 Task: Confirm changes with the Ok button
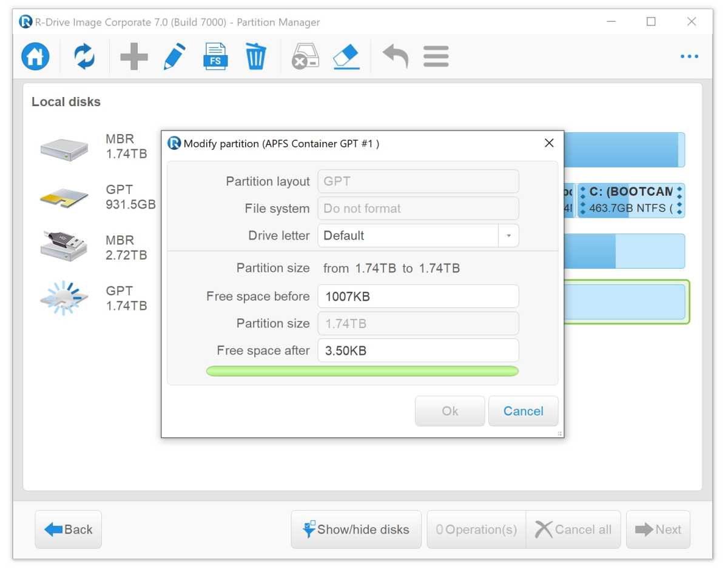pos(450,411)
